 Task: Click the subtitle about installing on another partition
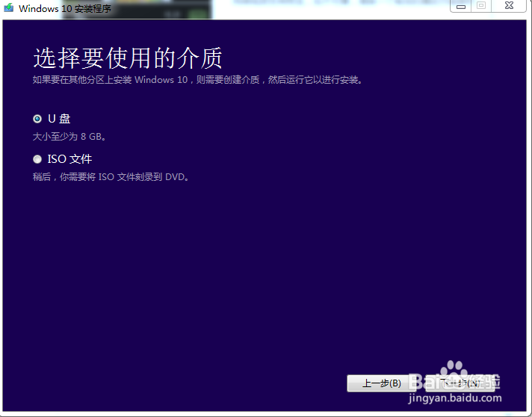pos(198,80)
